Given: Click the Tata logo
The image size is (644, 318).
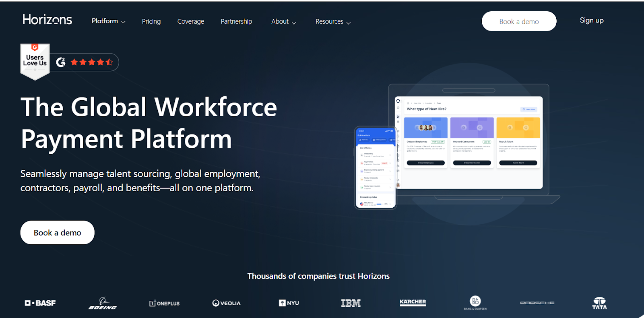Looking at the screenshot, I should click(x=599, y=303).
